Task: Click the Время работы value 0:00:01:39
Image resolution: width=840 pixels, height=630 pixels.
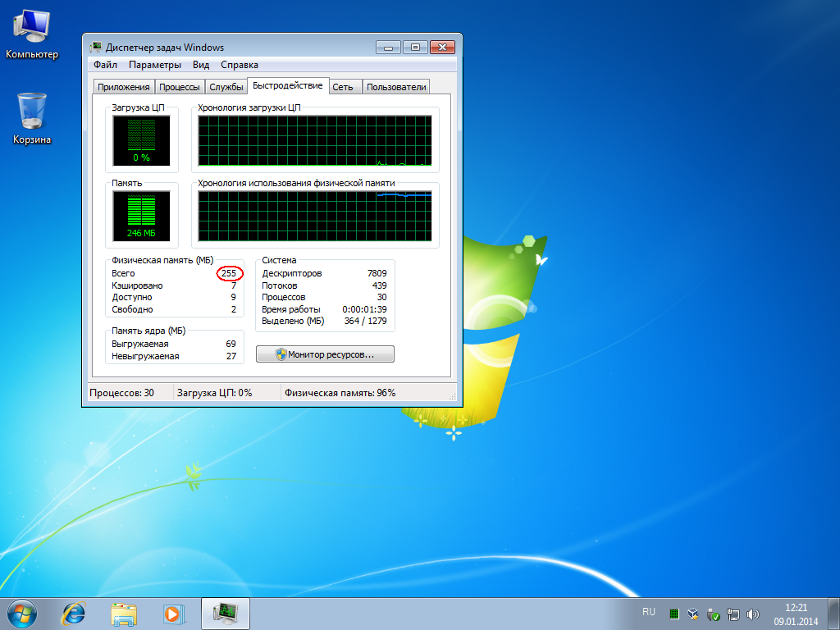Action: 365,309
